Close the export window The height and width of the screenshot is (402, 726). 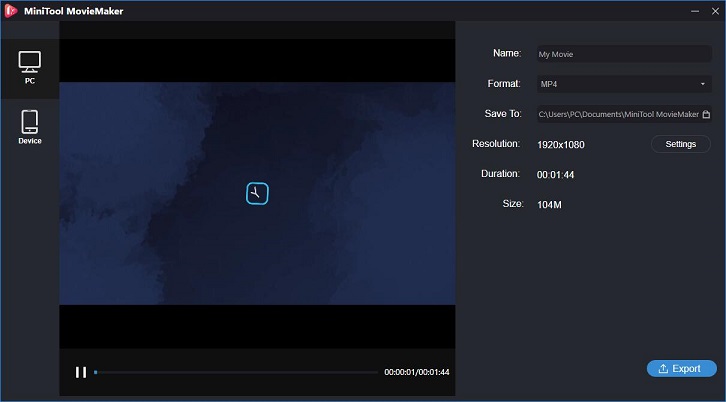[715, 11]
